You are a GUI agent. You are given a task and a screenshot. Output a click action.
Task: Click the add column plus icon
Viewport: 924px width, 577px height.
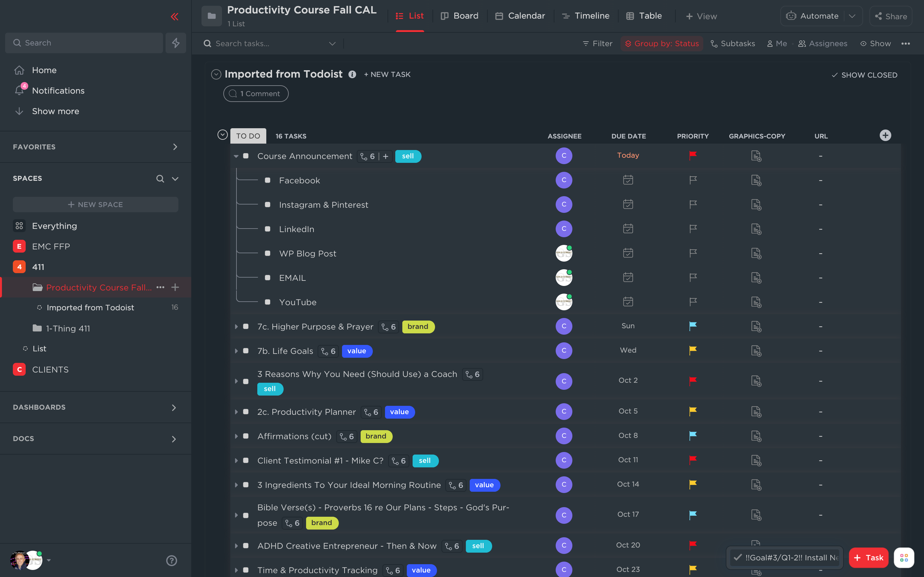885,136
